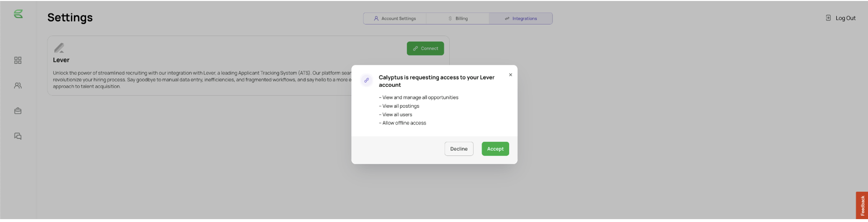Image resolution: width=868 pixels, height=222 pixels.
Task: Accept the Lever access request
Action: [x=495, y=149]
